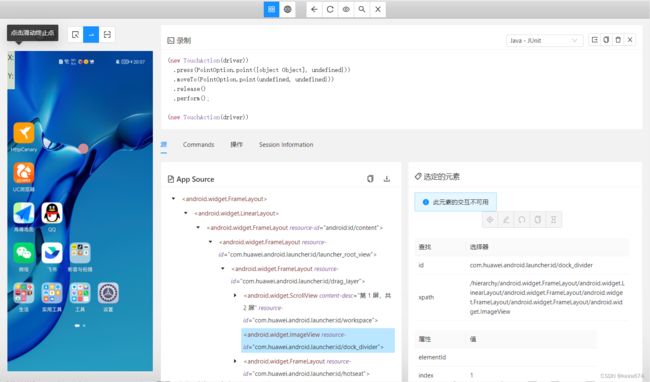Switch to web/hybrid app mode globe icon
This screenshot has width=650, height=382.
(x=288, y=9)
